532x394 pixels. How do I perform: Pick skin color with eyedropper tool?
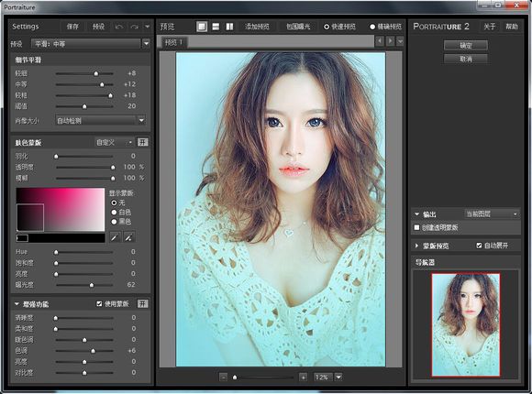pyautogui.click(x=115, y=237)
